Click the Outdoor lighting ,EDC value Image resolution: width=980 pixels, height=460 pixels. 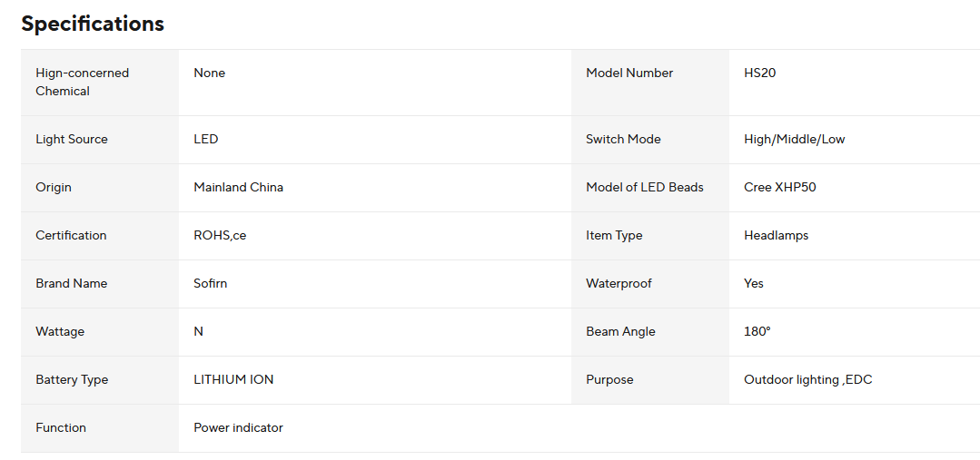[807, 379]
